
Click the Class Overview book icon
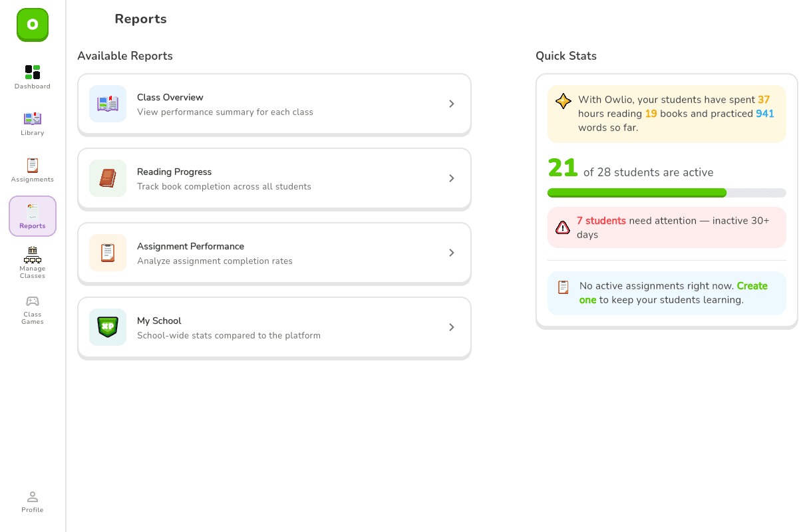[x=108, y=104]
